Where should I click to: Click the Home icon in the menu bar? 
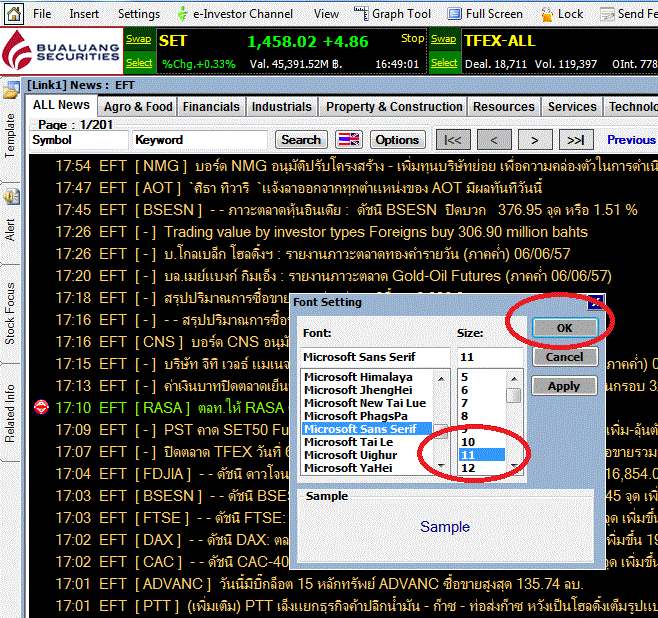(13, 14)
